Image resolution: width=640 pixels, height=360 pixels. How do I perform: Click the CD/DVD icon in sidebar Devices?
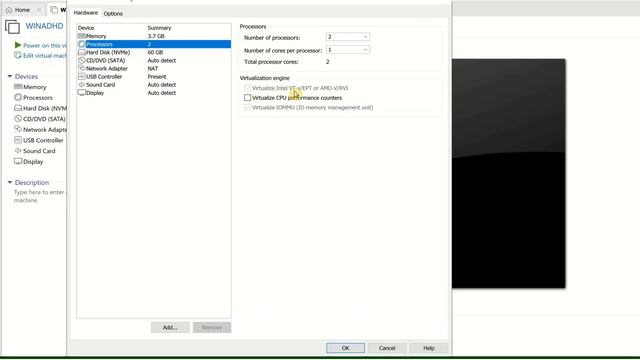click(x=18, y=119)
